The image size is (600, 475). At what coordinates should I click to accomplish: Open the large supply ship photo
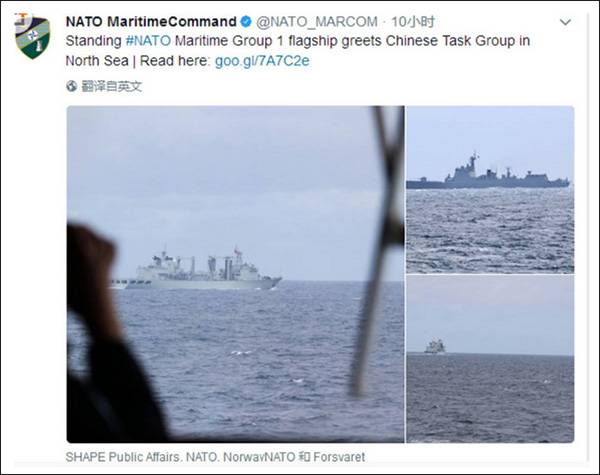tap(235, 274)
